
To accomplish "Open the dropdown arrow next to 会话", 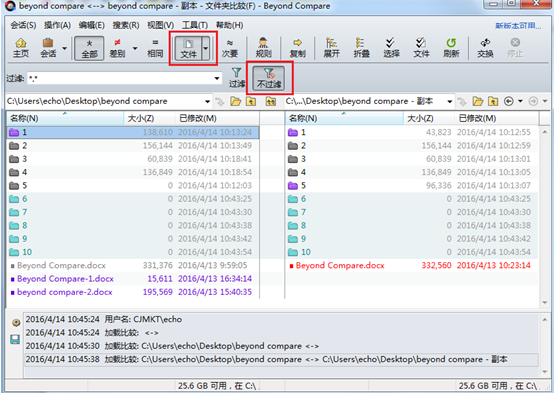I will tap(64, 48).
